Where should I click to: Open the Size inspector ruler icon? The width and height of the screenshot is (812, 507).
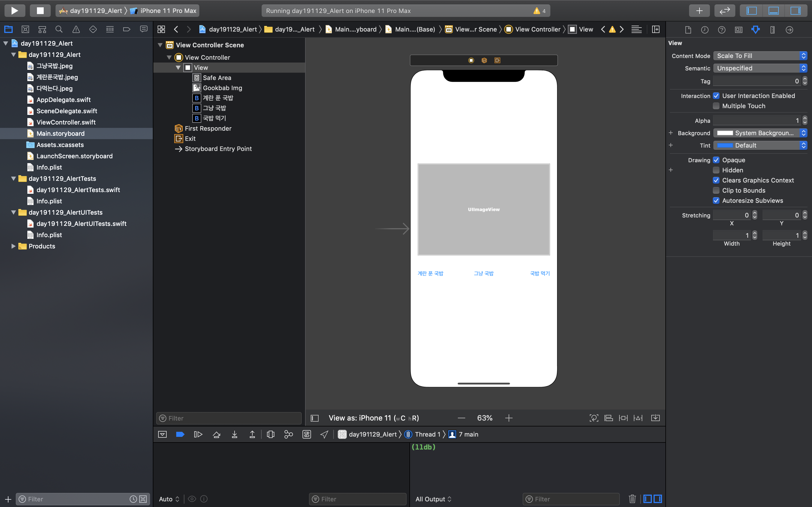pyautogui.click(x=773, y=30)
